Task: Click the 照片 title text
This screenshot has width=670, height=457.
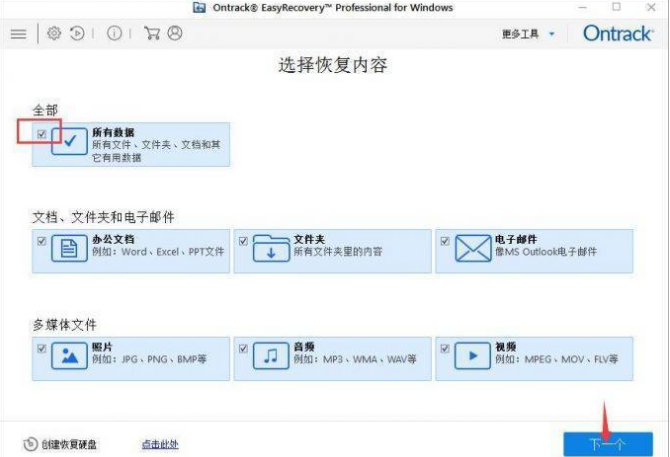Action: pyautogui.click(x=103, y=347)
